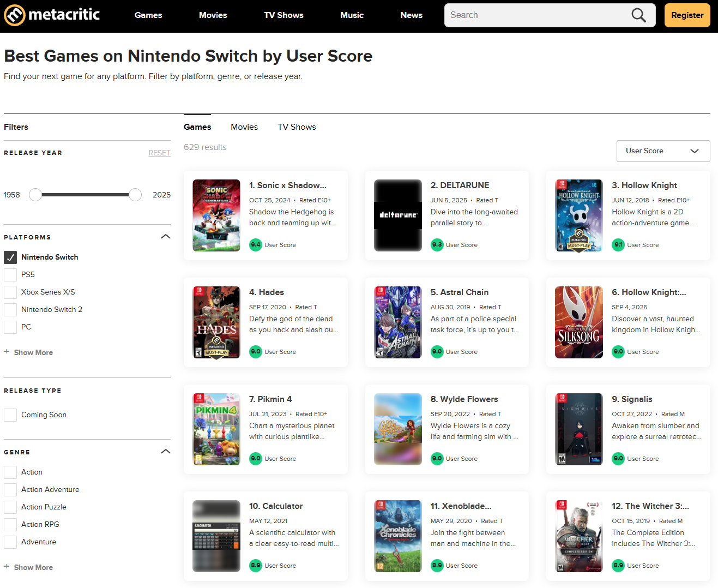Image resolution: width=718 pixels, height=588 pixels.
Task: Open the Music header menu
Action: coord(352,15)
